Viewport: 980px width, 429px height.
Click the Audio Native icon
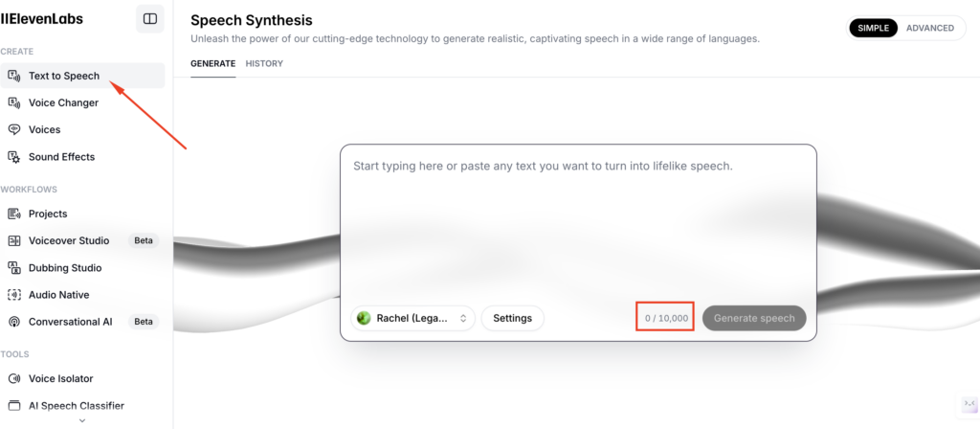coord(14,295)
